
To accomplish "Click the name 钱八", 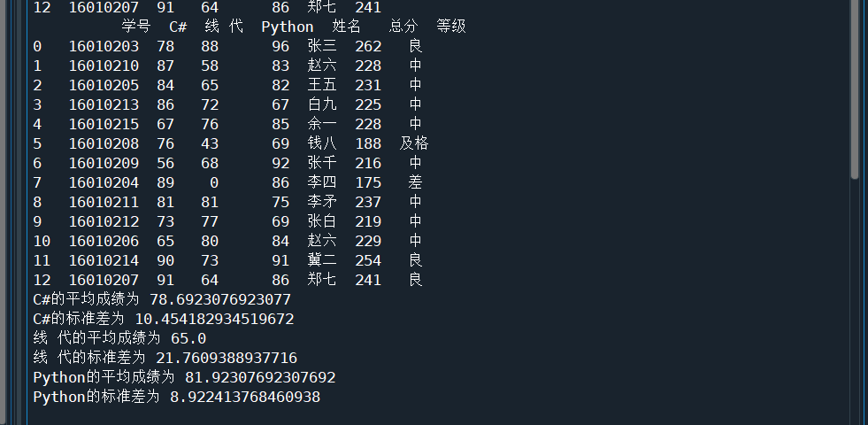I will coord(322,143).
